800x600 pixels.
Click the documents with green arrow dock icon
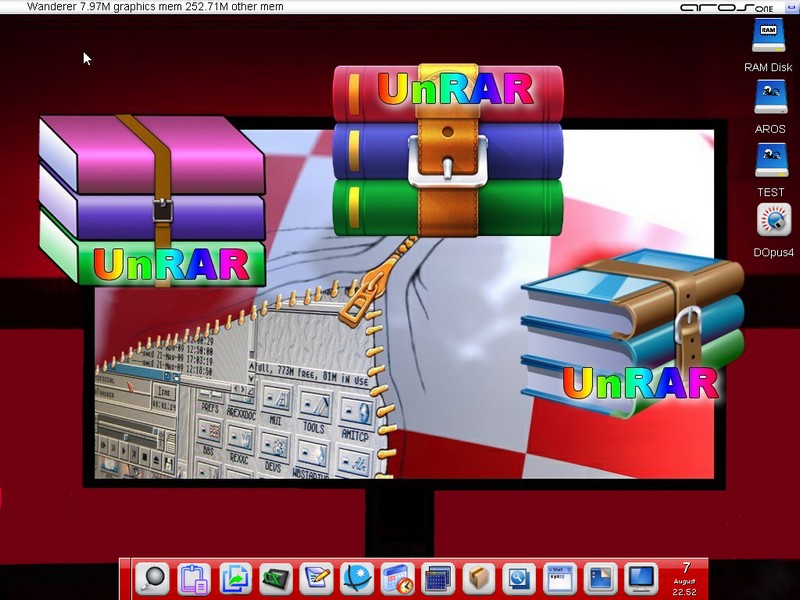click(235, 578)
